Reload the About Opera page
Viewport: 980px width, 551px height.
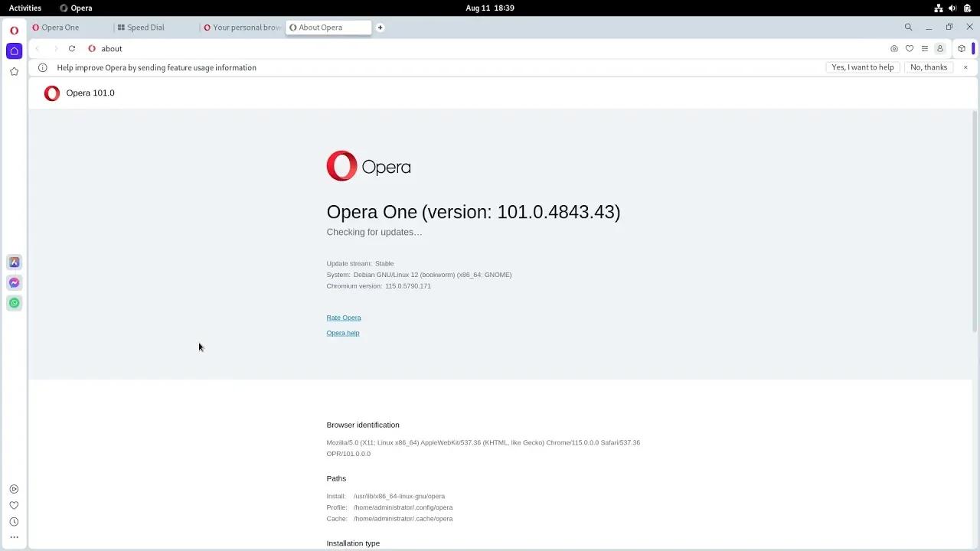pos(72,48)
